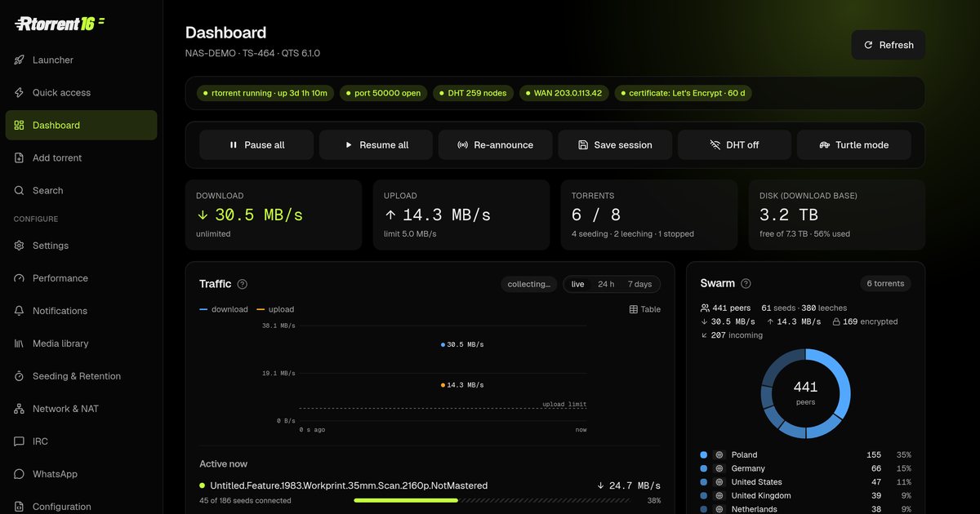Select the Add torrent file icon

[x=19, y=158]
